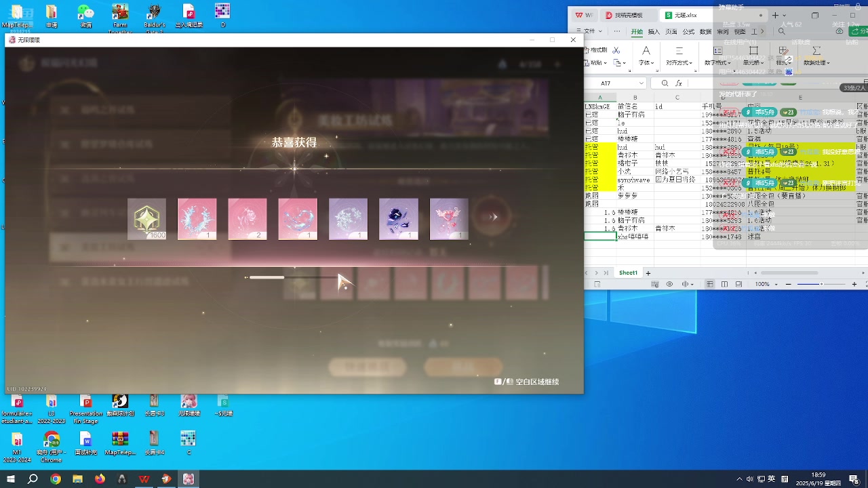Viewport: 868px width, 488px height.
Task: Open the Insert (插入) ribbon tab
Action: [654, 31]
